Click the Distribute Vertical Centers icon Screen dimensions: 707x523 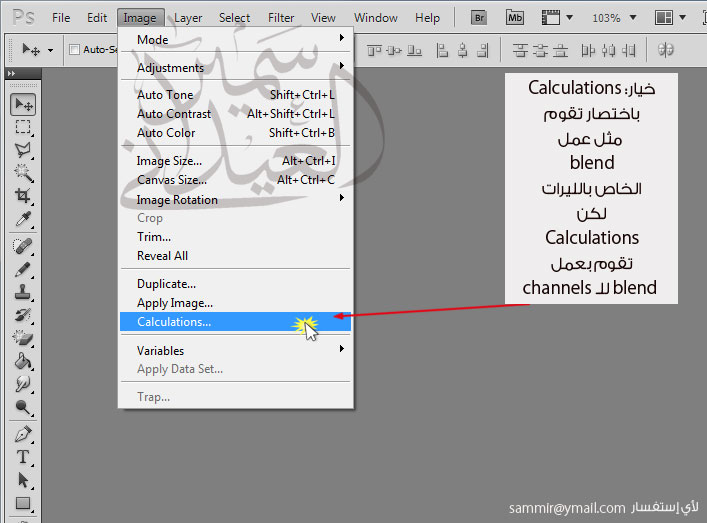tap(540, 50)
